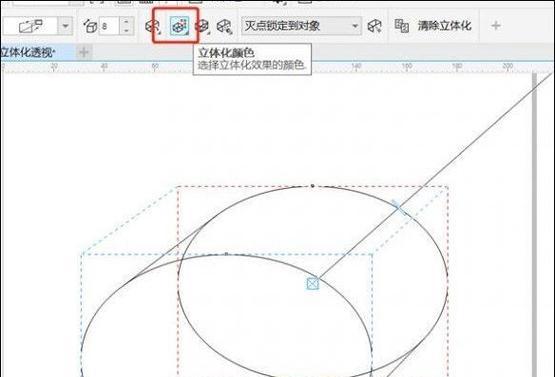Screen dimensions: 555x377
Task: Click the icon right of the vanishing point dropdown
Action: click(x=374, y=26)
